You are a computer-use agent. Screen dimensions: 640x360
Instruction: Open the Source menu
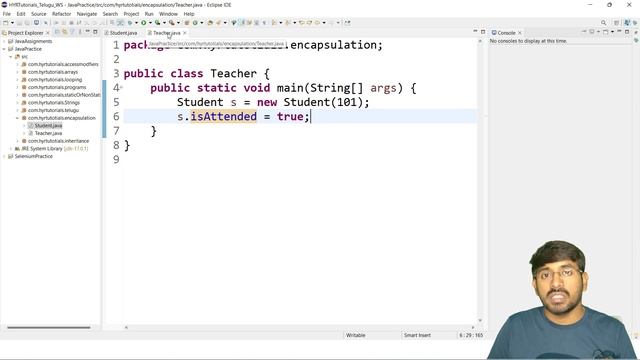(x=39, y=14)
